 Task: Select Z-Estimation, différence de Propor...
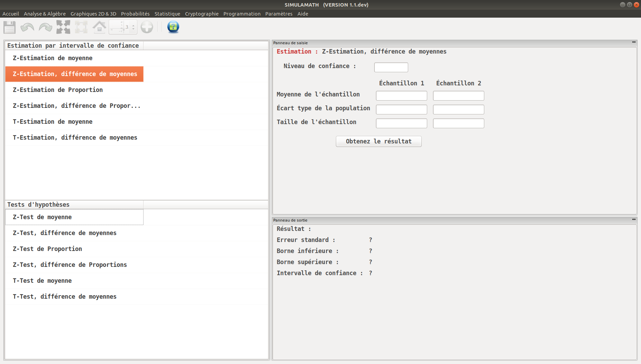74,106
